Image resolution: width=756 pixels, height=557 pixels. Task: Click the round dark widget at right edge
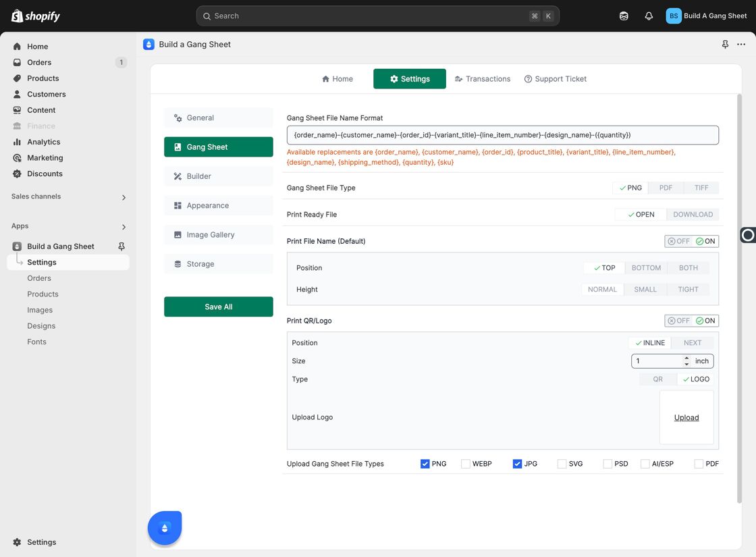tap(748, 235)
